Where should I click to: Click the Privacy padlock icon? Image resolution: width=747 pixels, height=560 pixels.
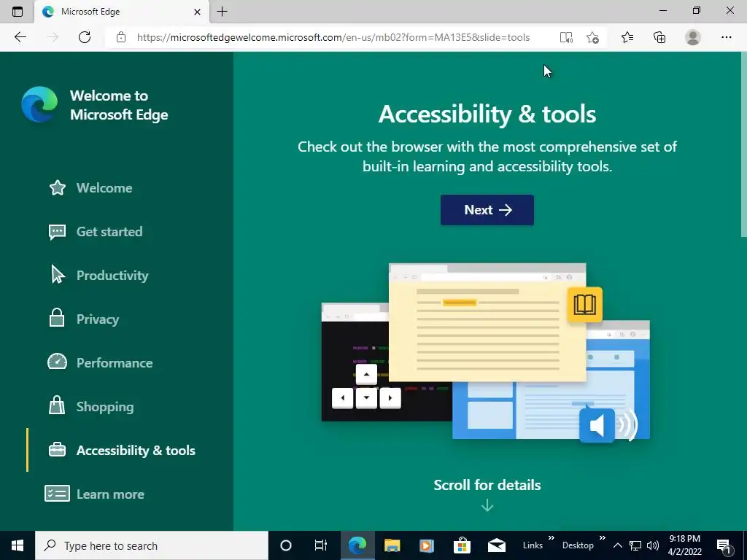coord(57,318)
